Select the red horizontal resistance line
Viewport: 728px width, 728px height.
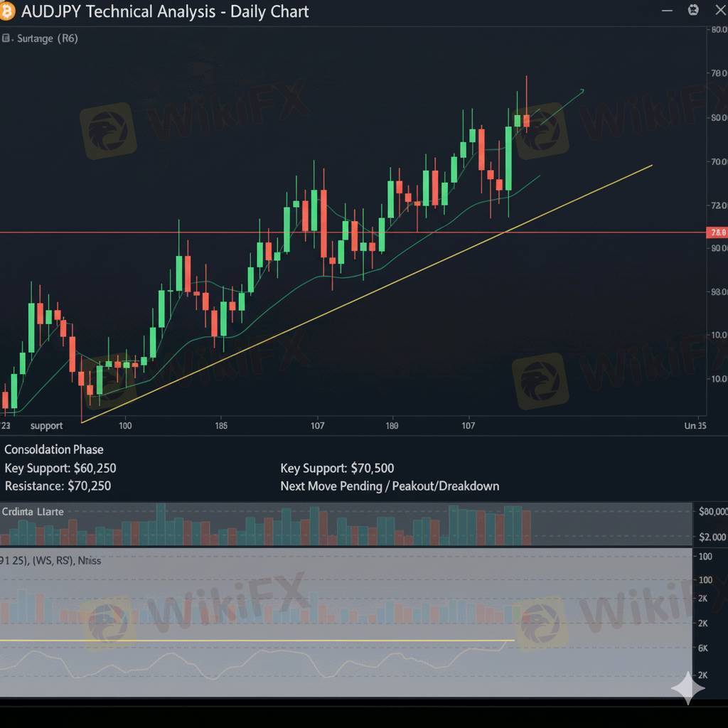coord(353,232)
